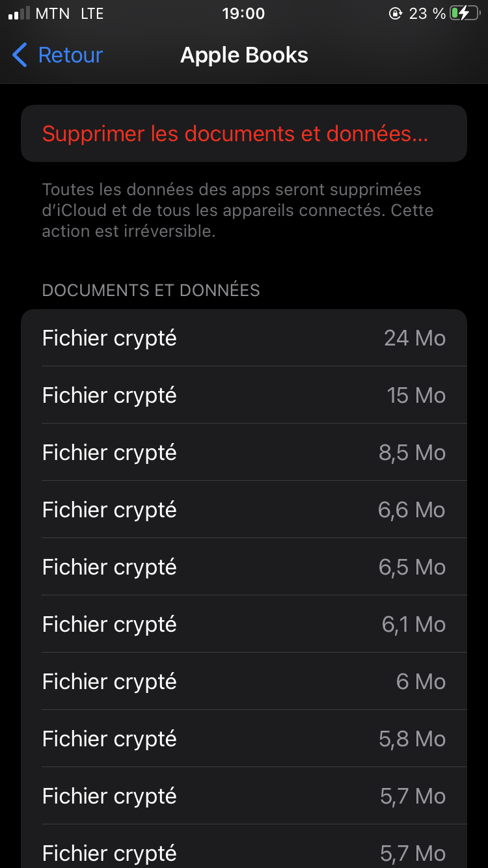488x868 pixels.
Task: Tap the cellular signal bars icon
Action: tap(19, 14)
